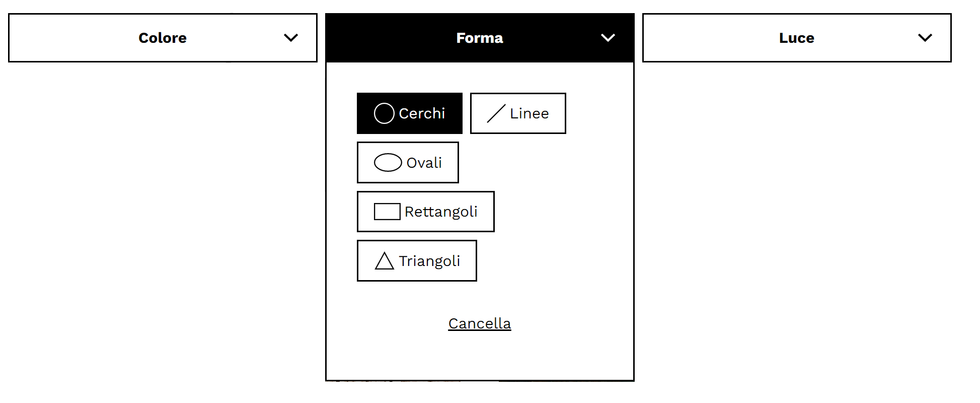The width and height of the screenshot is (980, 403).
Task: Click the Rettangoli label text
Action: click(441, 212)
